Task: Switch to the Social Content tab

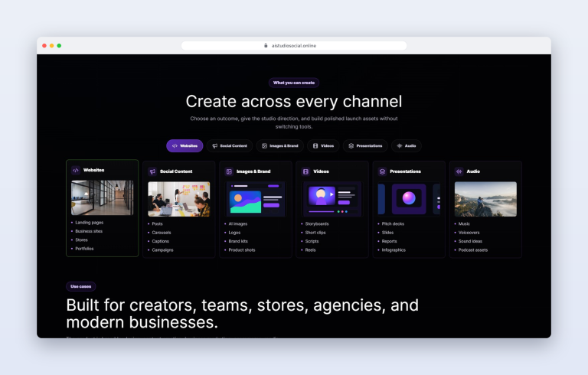Action: (230, 146)
